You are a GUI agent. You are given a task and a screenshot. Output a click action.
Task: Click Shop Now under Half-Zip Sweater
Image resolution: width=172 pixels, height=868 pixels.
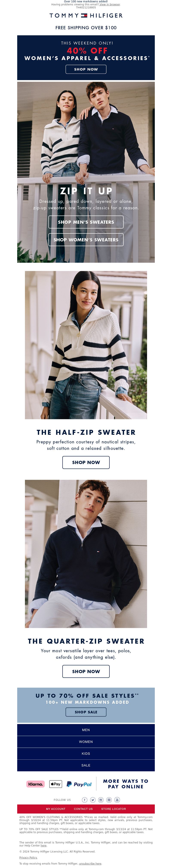click(x=86, y=462)
